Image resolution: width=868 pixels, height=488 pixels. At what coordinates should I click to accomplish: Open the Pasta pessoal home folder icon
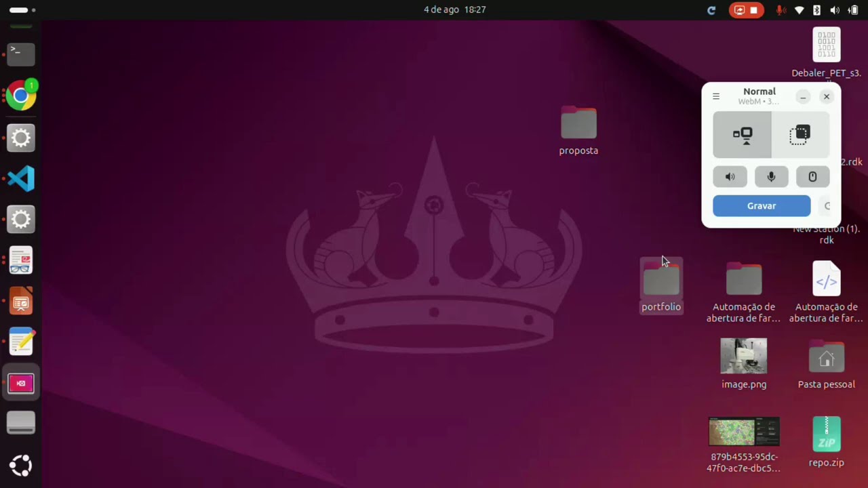(827, 357)
